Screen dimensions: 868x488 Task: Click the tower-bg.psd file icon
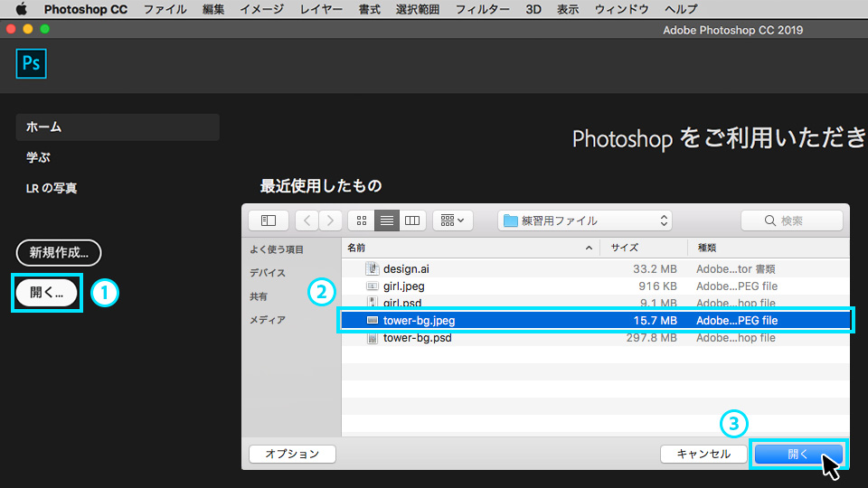(x=372, y=337)
